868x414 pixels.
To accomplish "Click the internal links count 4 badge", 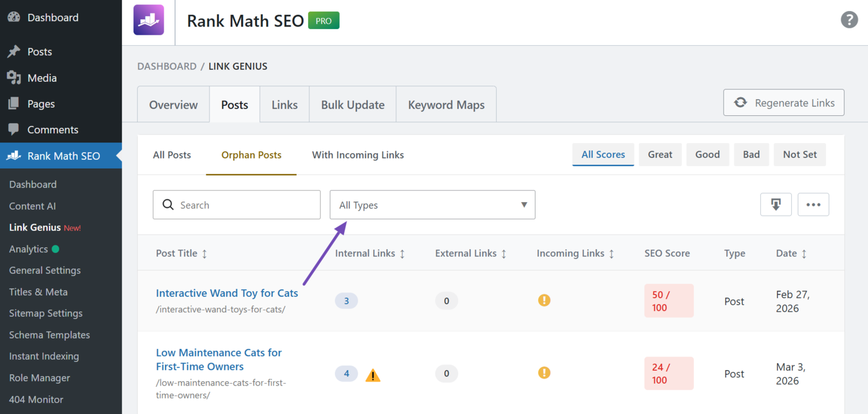I will coord(347,374).
